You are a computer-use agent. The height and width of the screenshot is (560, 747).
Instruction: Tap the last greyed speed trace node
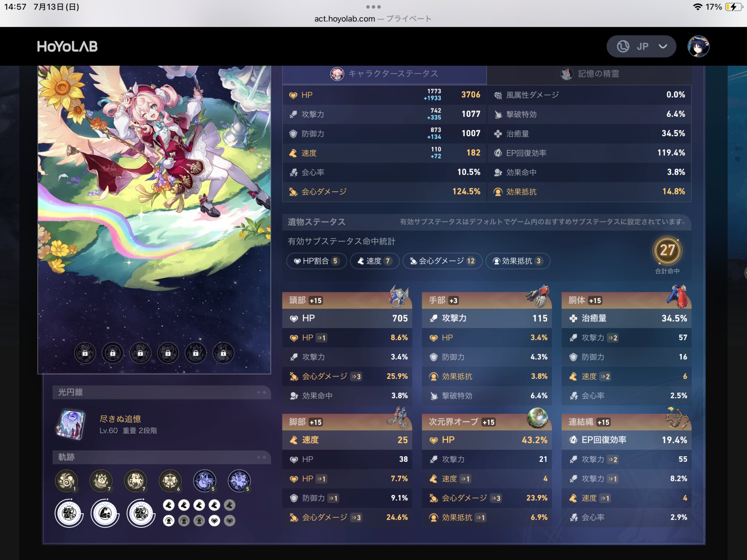click(x=230, y=505)
